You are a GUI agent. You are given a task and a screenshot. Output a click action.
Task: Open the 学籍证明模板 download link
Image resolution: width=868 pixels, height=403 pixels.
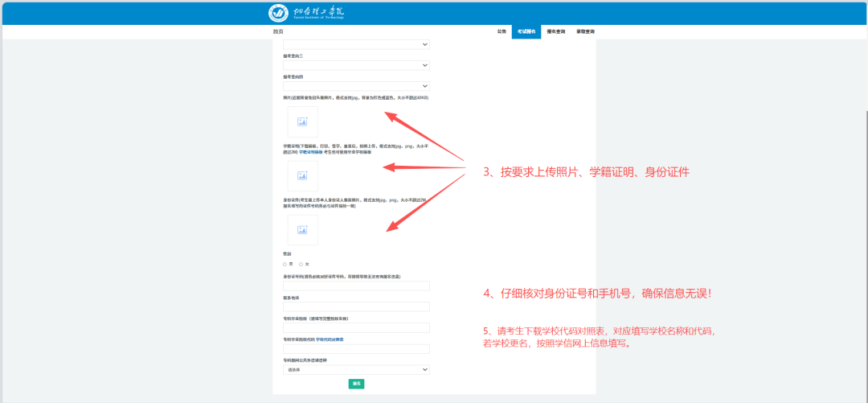coord(311,151)
